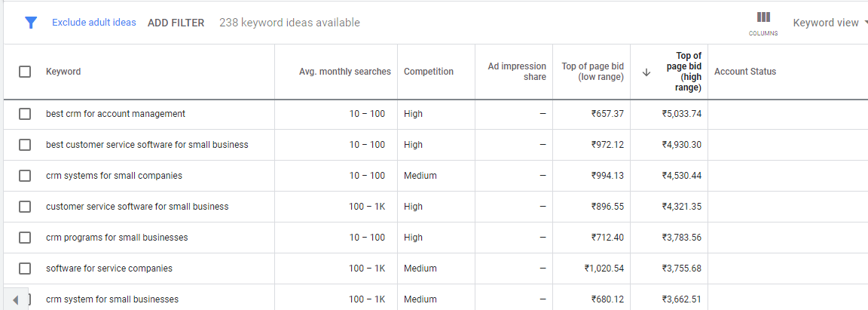Sort by Avg. monthly searches column
The image size is (868, 310).
coord(345,72)
